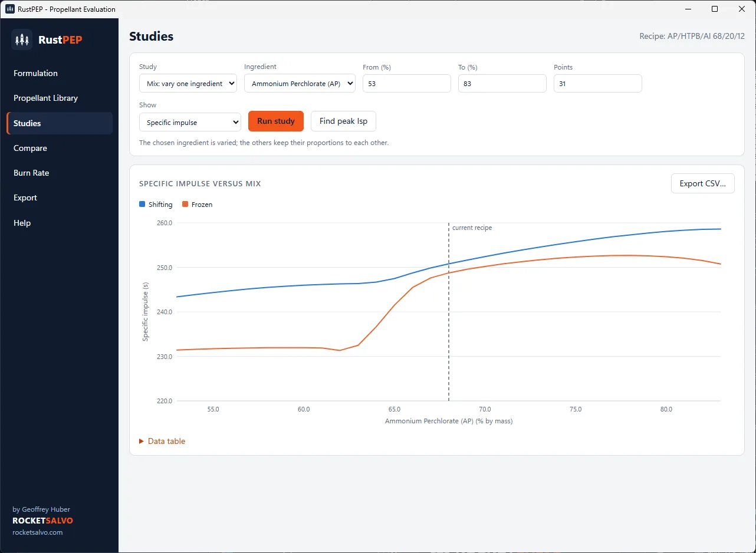
Task: Click the SPECIFIC IMPULSE VERSUS MIX title
Action: 200,183
